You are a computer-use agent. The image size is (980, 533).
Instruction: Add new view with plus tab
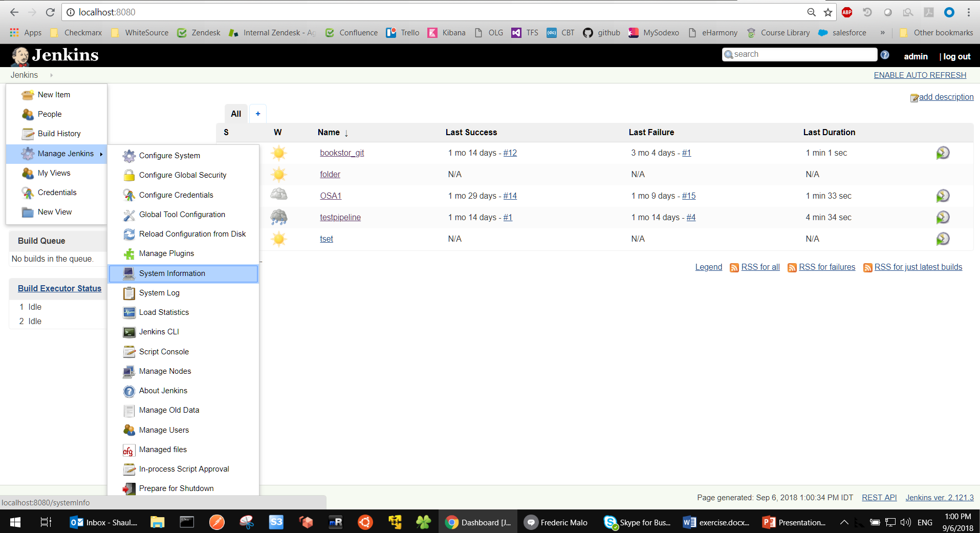pyautogui.click(x=258, y=114)
